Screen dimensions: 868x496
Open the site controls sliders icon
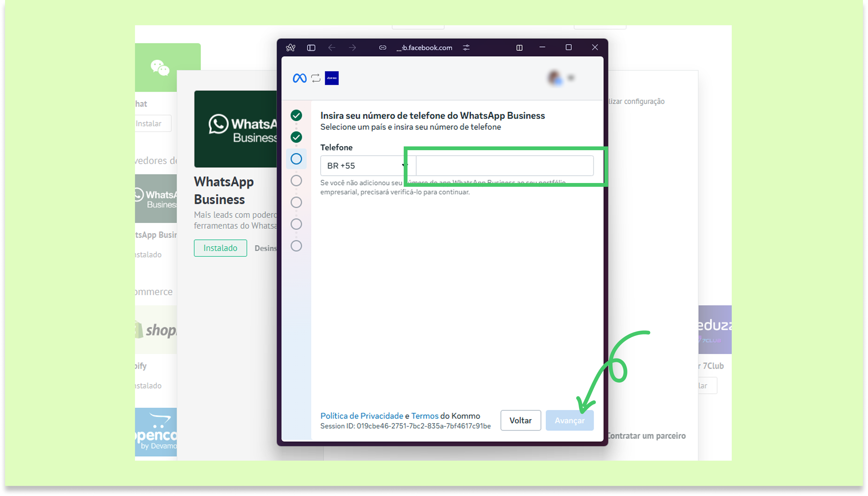[x=466, y=48]
